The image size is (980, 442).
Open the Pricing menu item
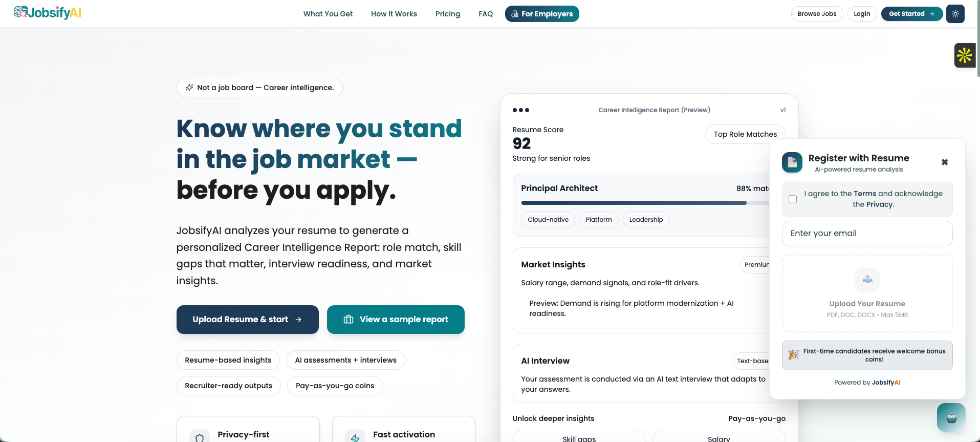(x=447, y=14)
